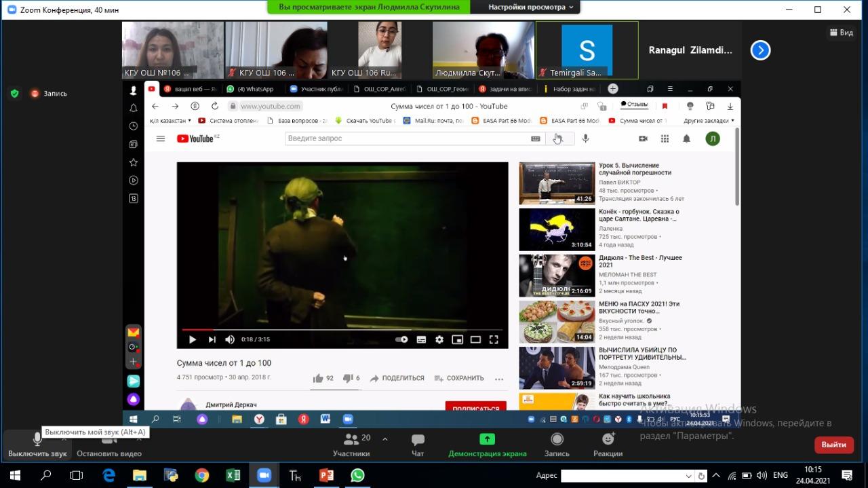This screenshot has height=488, width=868.
Task: Select Temirgali participant video tile
Action: pos(587,50)
